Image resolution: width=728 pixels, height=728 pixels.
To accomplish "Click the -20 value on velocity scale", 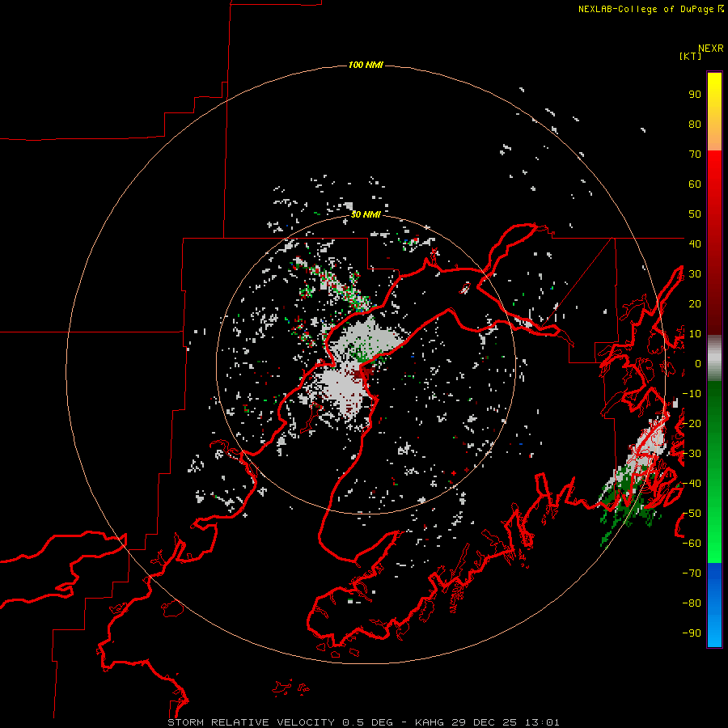I will click(692, 423).
